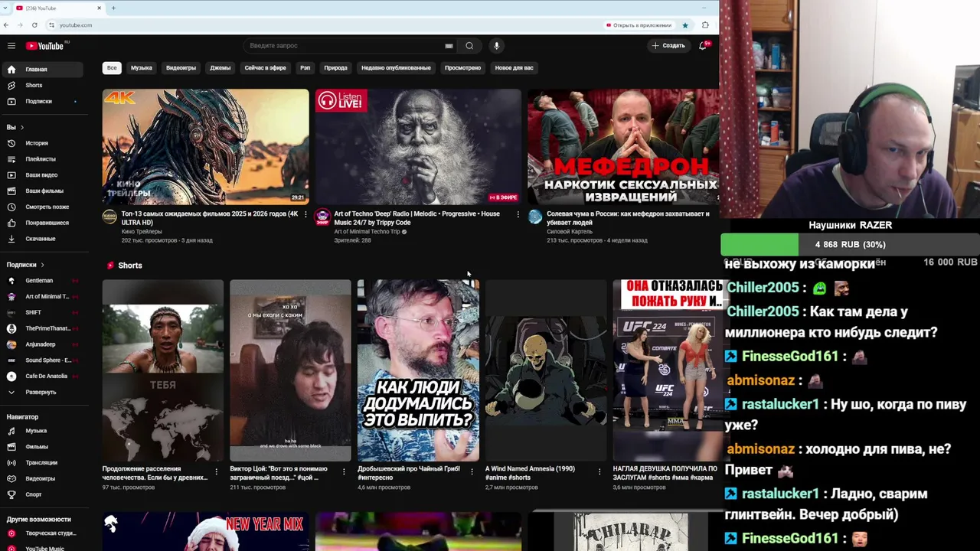980x551 pixels.
Task: Select the Новое для вас chip
Action: (x=514, y=68)
